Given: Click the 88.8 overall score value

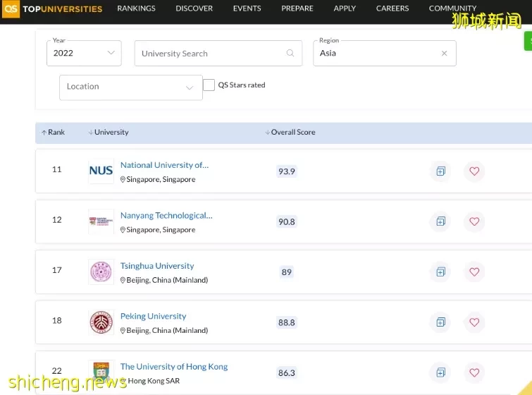Looking at the screenshot, I should (287, 322).
